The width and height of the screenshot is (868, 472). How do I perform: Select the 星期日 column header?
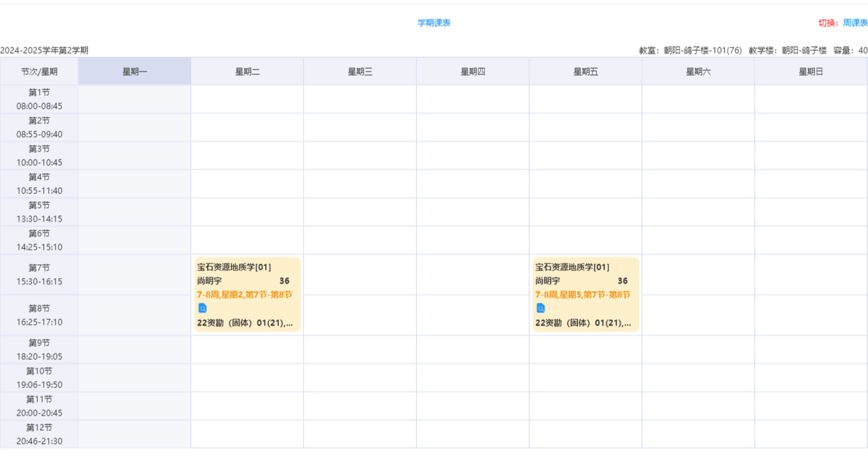(811, 72)
